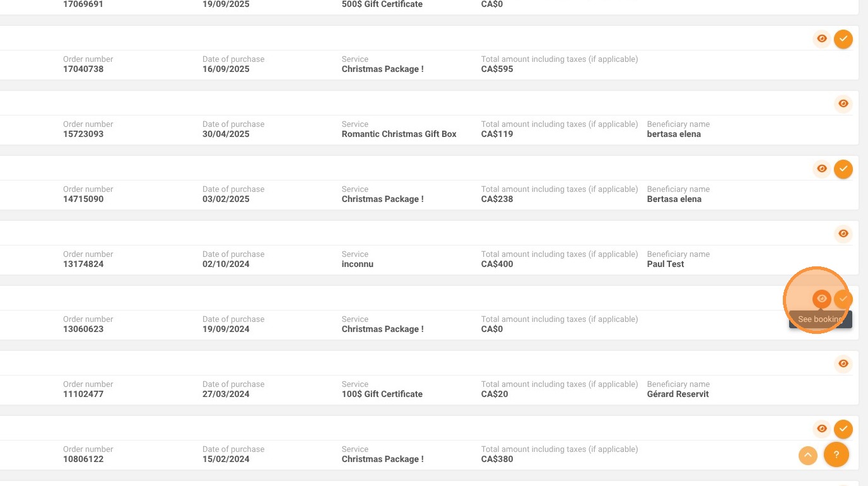Select 100$ Gift Certificate service text
This screenshot has height=486, width=868.
coord(382,394)
